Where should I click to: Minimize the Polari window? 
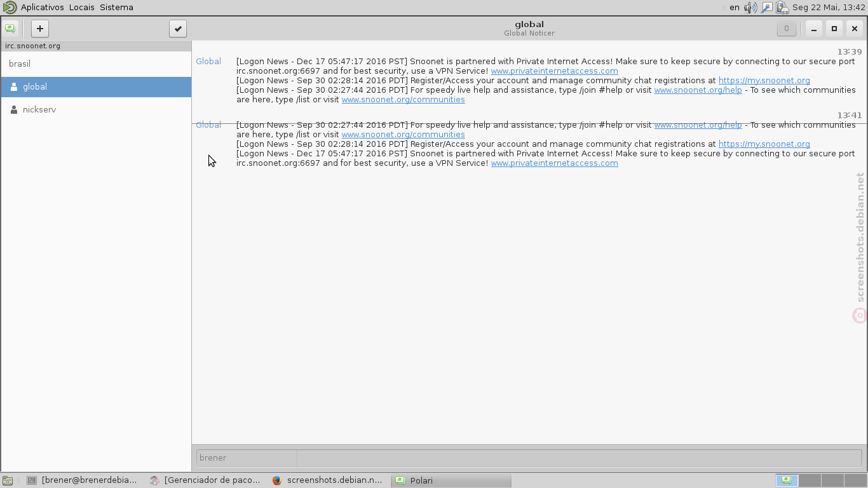(814, 29)
